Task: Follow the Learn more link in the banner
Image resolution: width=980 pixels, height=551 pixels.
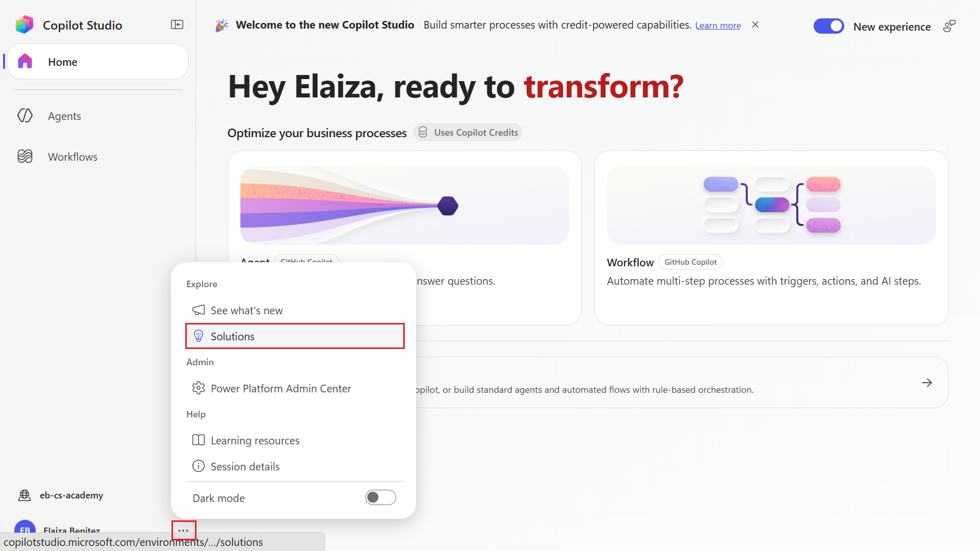Action: tap(718, 25)
